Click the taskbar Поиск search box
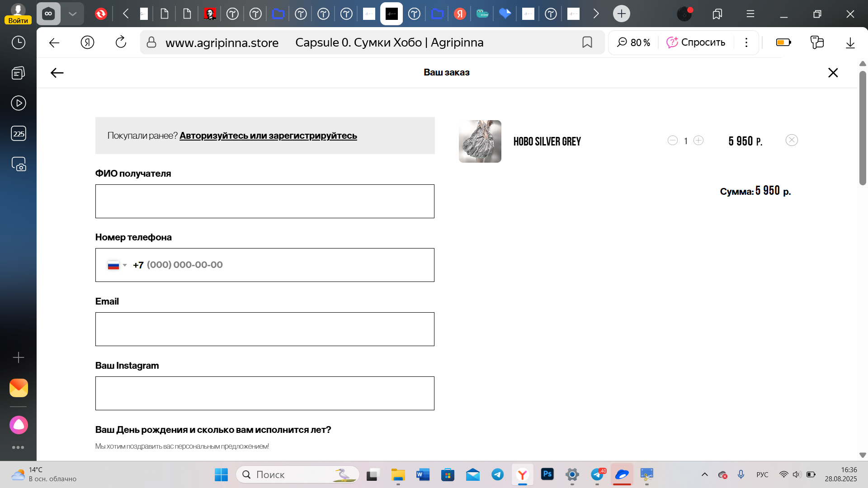This screenshot has width=868, height=488. coord(297,475)
